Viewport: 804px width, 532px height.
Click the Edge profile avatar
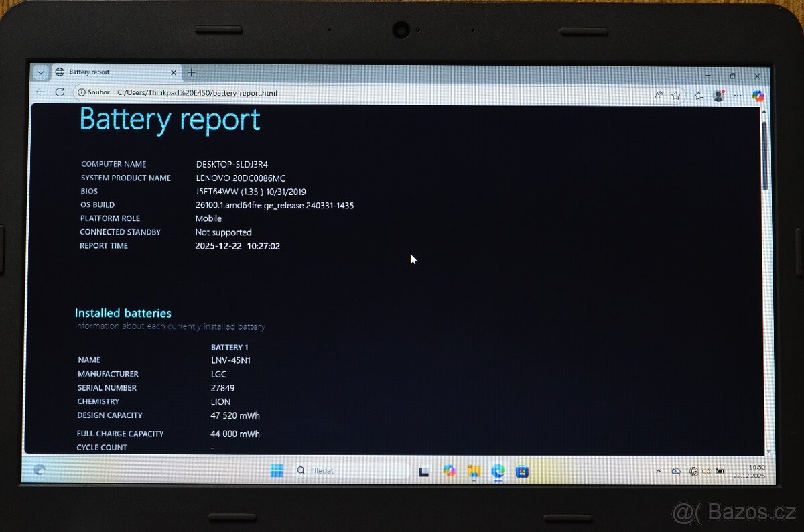coord(718,95)
